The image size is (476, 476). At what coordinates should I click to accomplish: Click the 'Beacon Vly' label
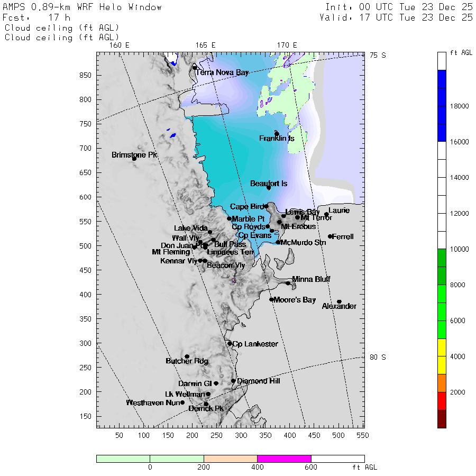[x=226, y=266]
